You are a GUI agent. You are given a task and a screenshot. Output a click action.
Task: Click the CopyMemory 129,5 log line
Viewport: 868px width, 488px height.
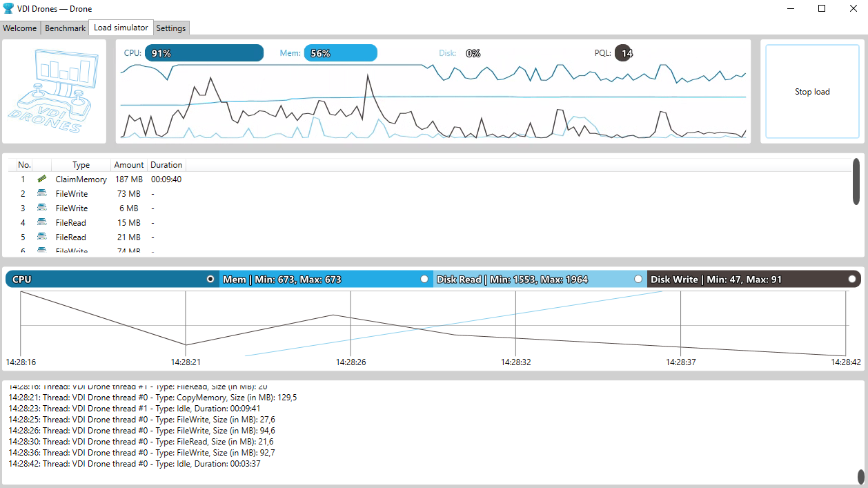coord(153,398)
